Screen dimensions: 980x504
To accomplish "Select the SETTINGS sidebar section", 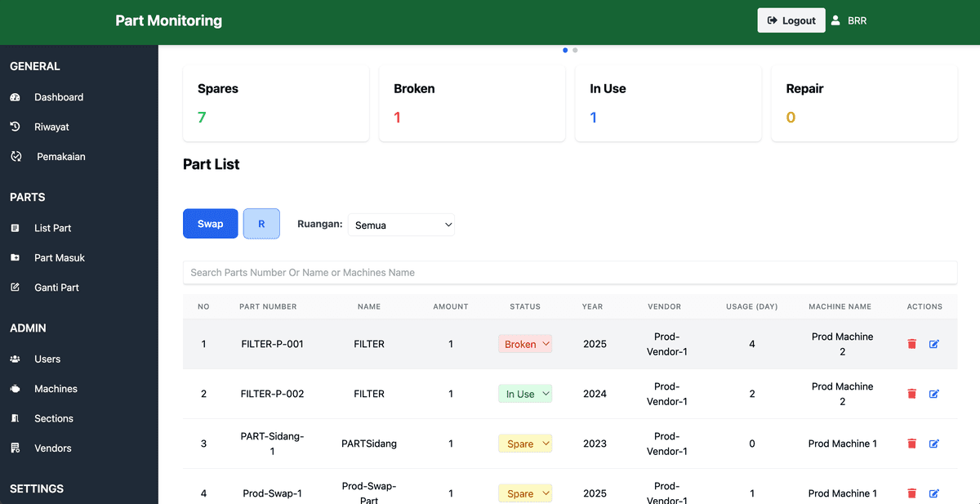I will coord(35,488).
